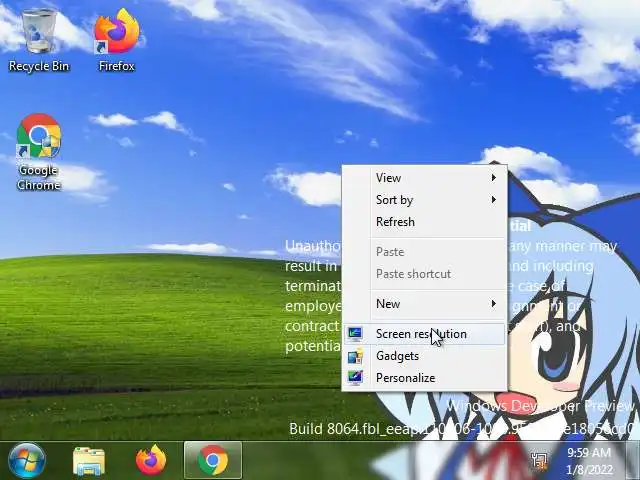This screenshot has height=480, width=640.
Task: Select Personalize in the context menu
Action: click(x=424, y=378)
